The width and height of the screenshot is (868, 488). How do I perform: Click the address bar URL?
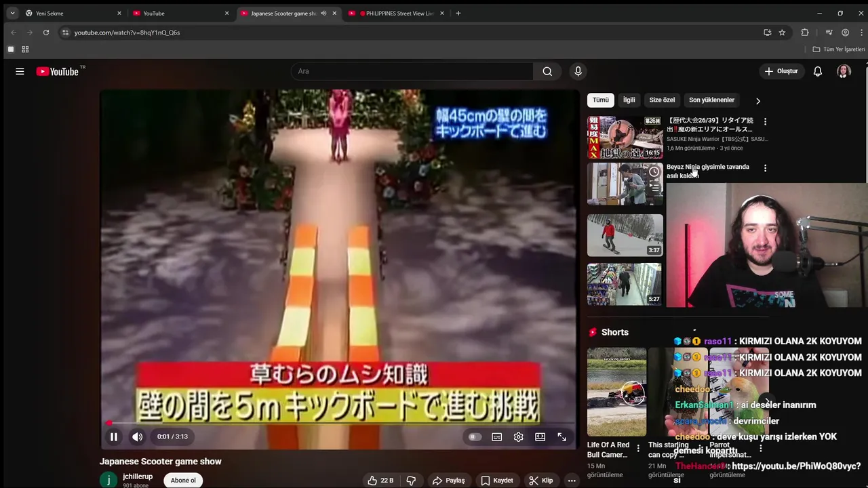pos(127,33)
